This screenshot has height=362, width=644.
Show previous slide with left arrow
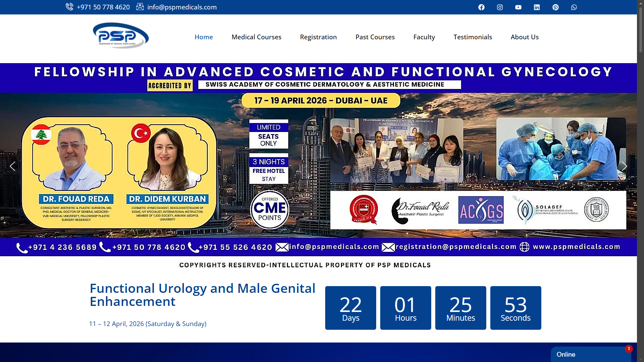pyautogui.click(x=12, y=166)
